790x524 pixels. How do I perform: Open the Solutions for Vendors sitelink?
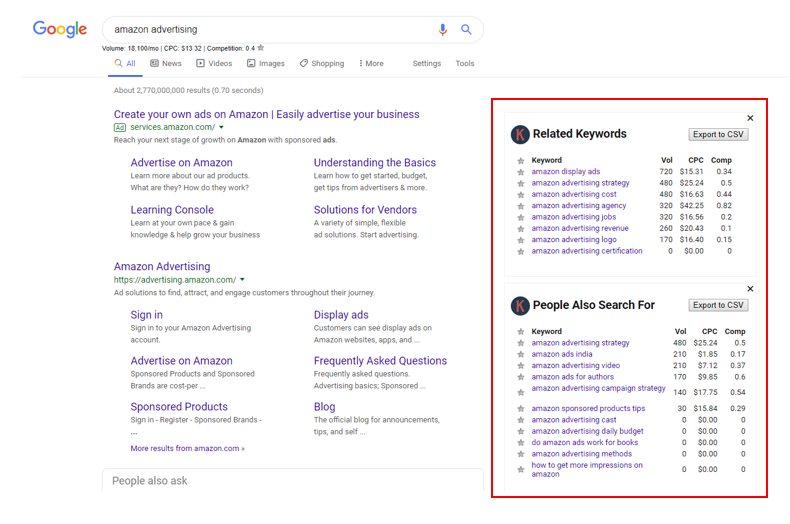365,210
